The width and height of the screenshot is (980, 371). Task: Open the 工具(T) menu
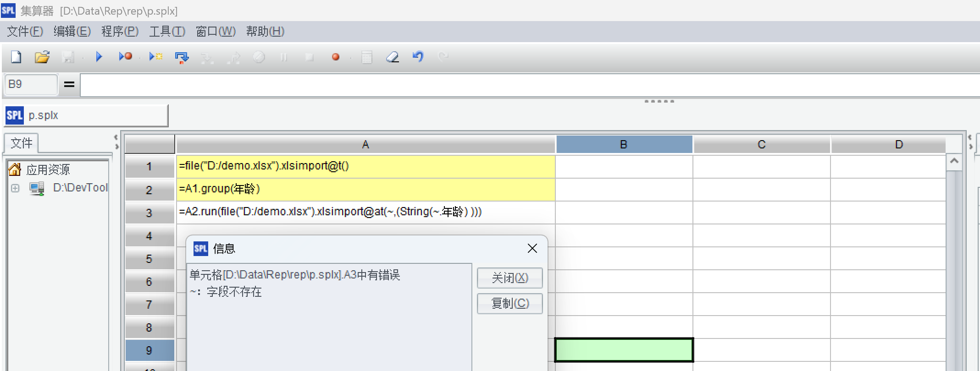(x=167, y=31)
